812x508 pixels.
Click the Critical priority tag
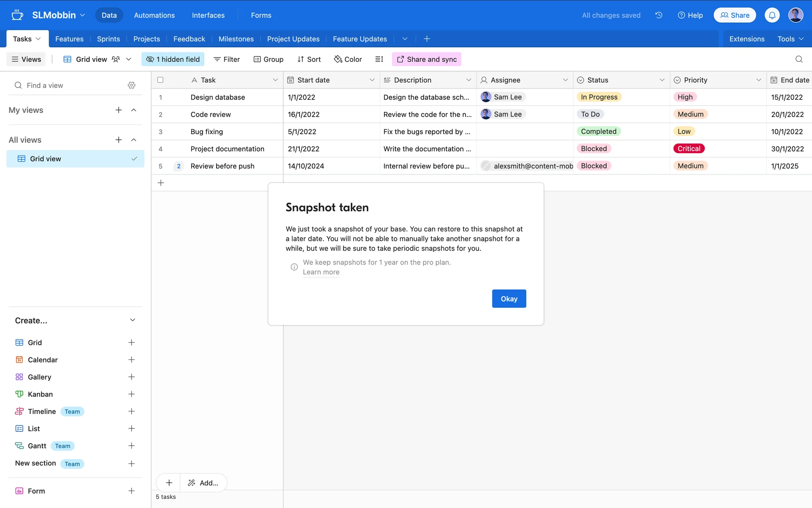[689, 149]
